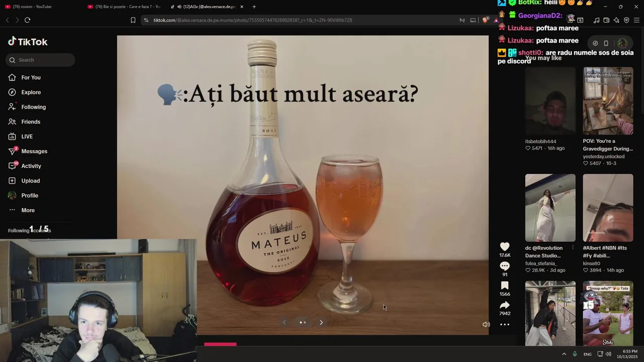Click the taskbar network icon
The height and width of the screenshot is (362, 644).
click(600, 354)
